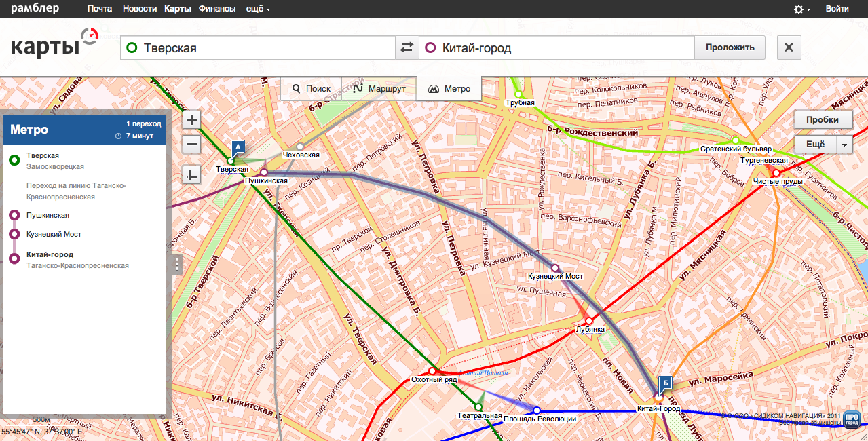The width and height of the screenshot is (868, 441).
Task: Zoom out on the map
Action: pos(192,145)
